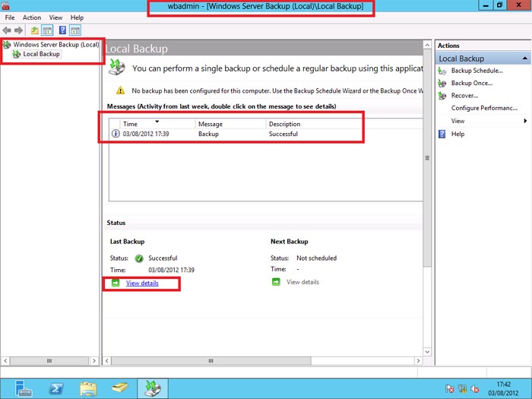Image resolution: width=532 pixels, height=399 pixels.
Task: Click the Message column header
Action: (231, 124)
